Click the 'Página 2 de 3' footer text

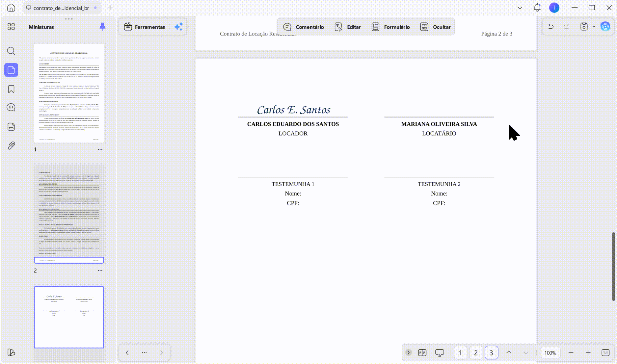(496, 34)
